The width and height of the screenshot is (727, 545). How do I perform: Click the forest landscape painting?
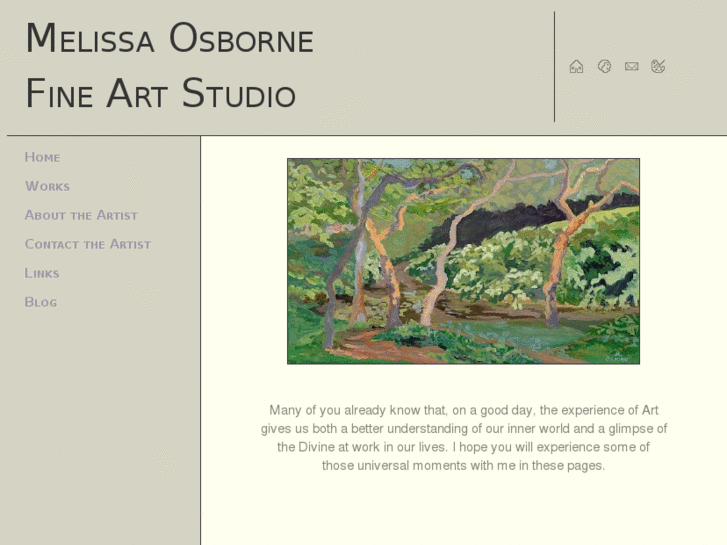(463, 260)
